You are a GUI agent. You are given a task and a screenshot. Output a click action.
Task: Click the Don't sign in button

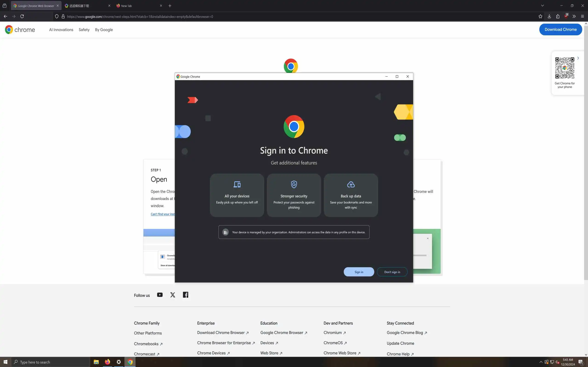[392, 272]
